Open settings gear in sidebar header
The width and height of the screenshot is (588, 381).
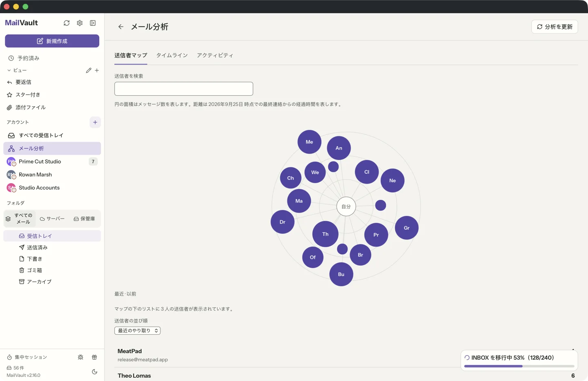pyautogui.click(x=80, y=23)
